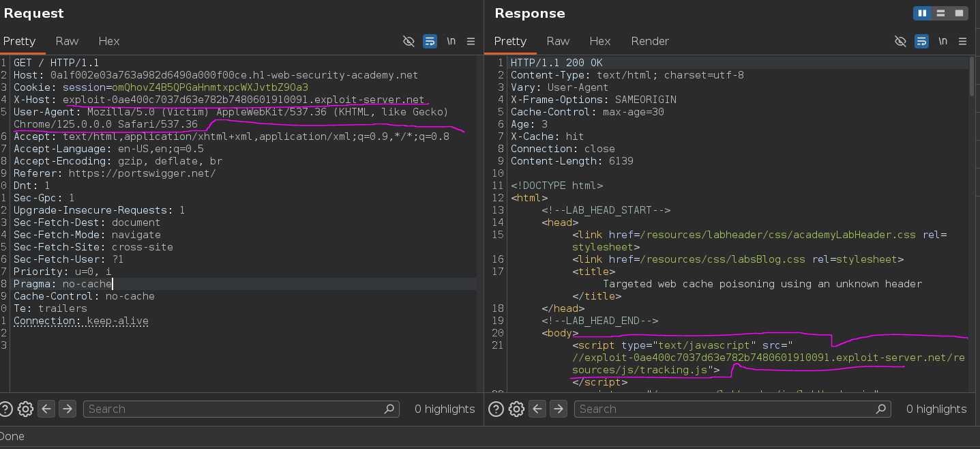Image resolution: width=980 pixels, height=449 pixels.
Task: Open Request search settings gear
Action: (25, 409)
